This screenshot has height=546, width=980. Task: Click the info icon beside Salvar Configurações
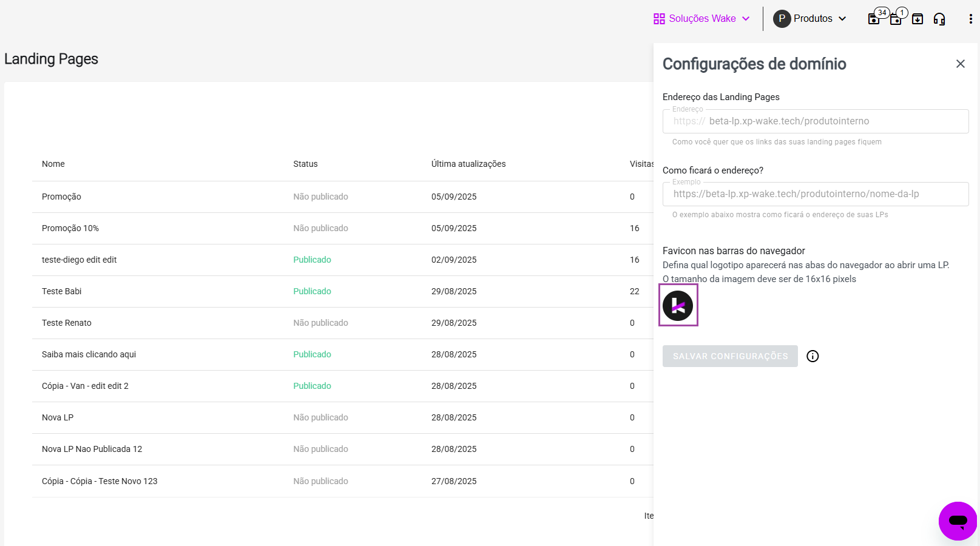[x=813, y=356]
